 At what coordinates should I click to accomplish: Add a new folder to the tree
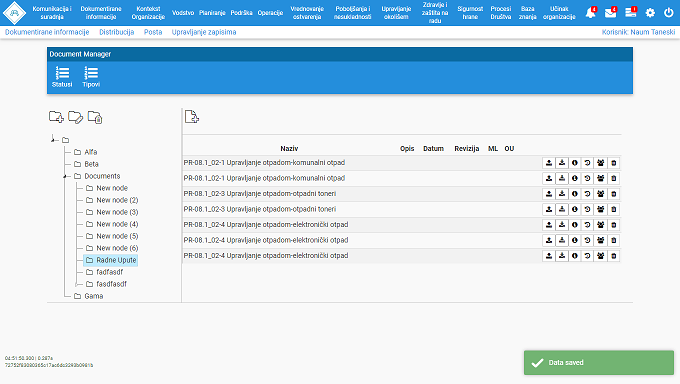point(56,117)
